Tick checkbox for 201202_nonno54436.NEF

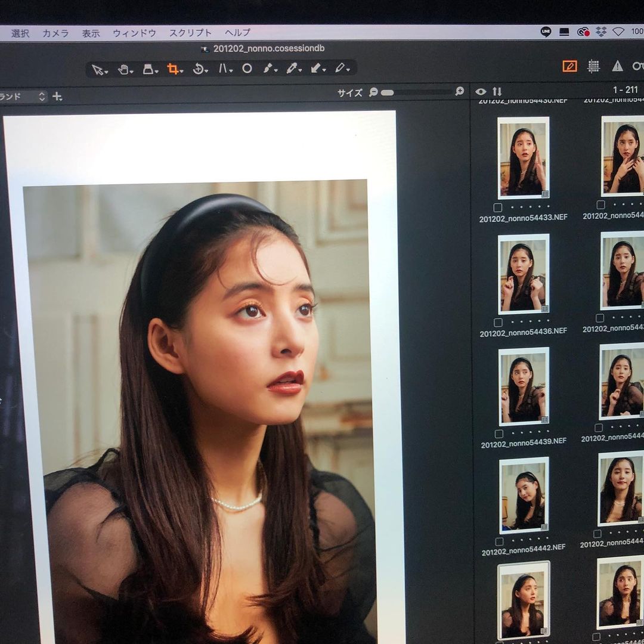click(x=498, y=322)
